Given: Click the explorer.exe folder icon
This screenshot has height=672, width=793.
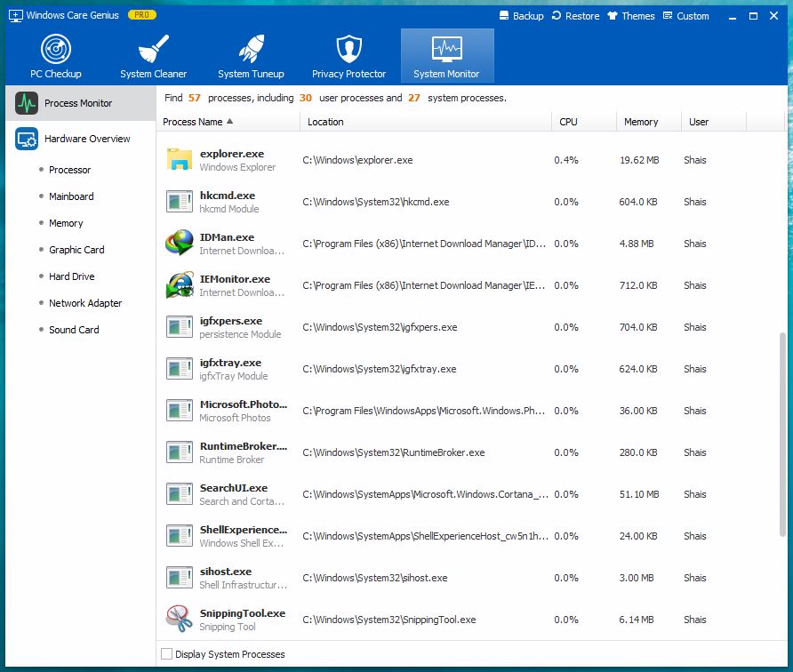Looking at the screenshot, I should 179,160.
